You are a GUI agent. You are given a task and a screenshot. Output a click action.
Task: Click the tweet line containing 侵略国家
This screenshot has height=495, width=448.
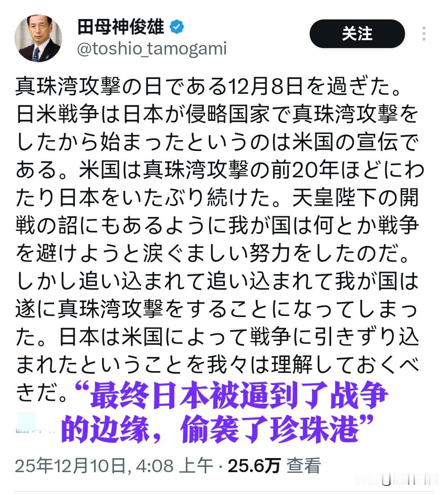(217, 115)
